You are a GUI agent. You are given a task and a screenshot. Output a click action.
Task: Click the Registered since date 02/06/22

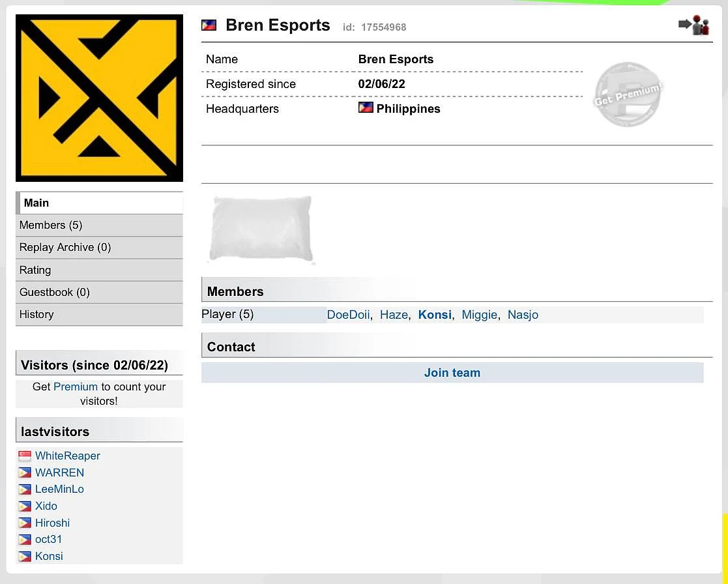pos(382,84)
